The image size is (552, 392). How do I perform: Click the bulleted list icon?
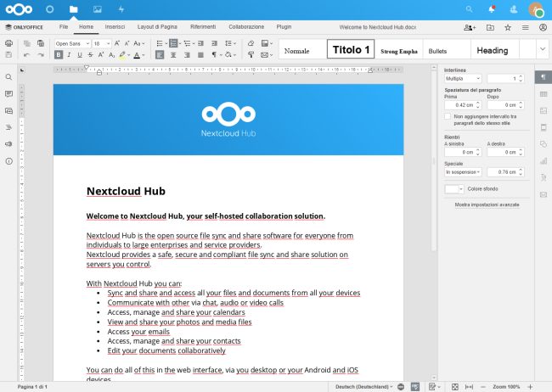160,43
